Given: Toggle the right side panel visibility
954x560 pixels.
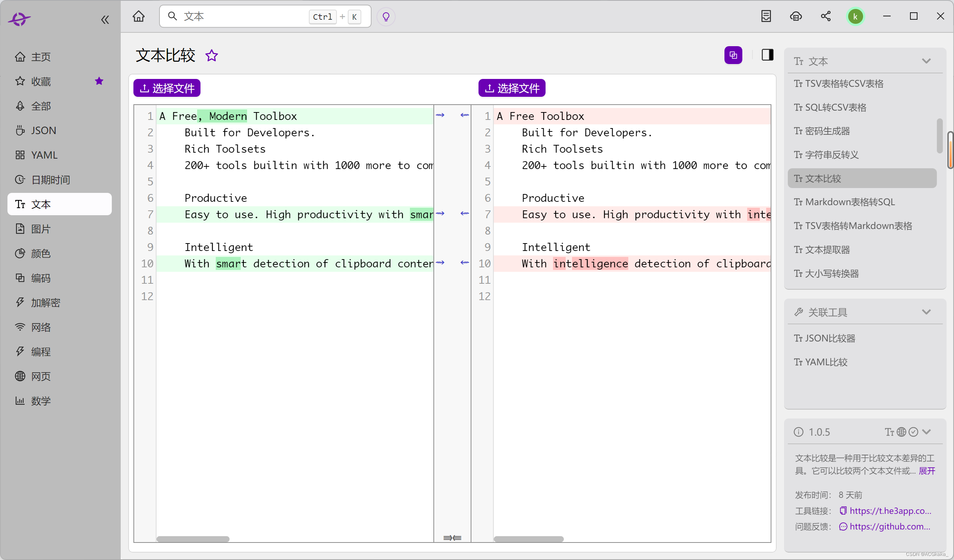Looking at the screenshot, I should pos(767,55).
